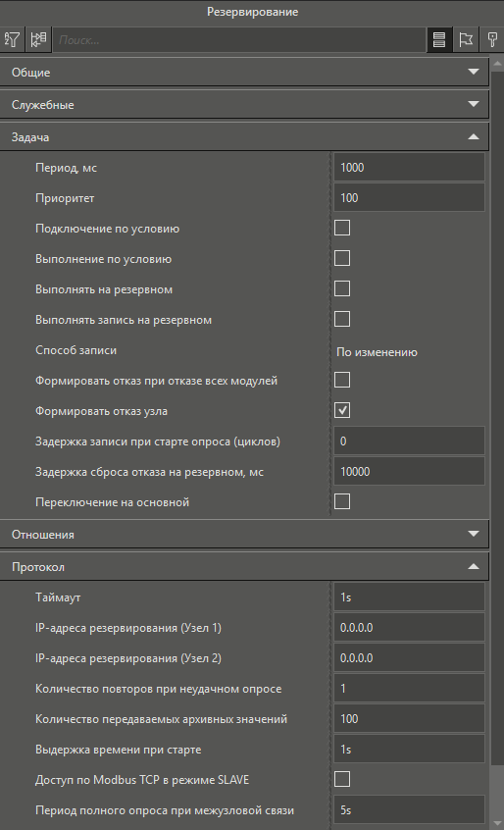This screenshot has height=830, width=504.
Task: Select the Период, мс label
Action: click(x=66, y=168)
